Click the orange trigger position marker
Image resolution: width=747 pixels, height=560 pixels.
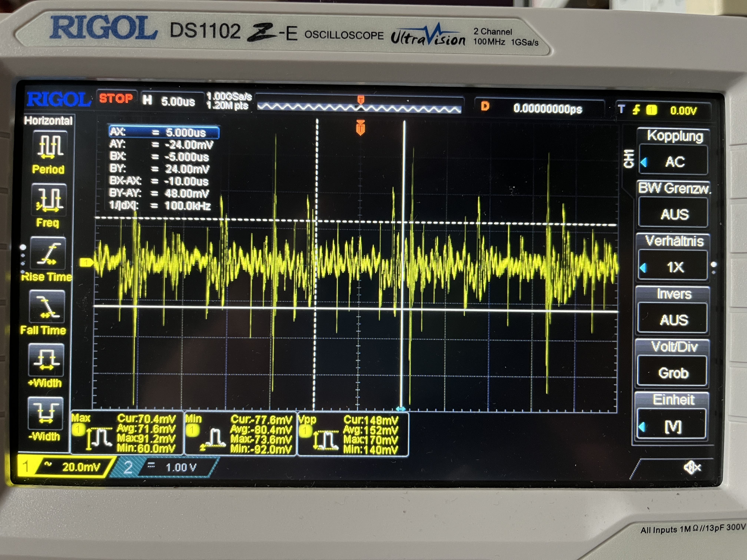(x=360, y=128)
